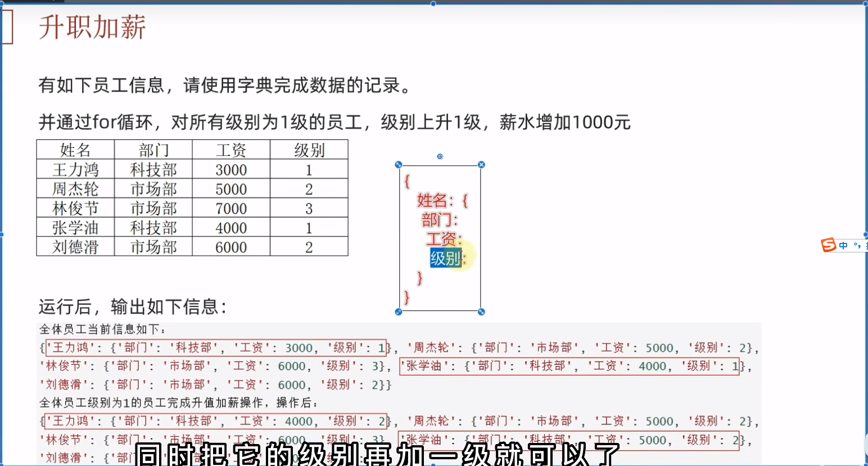The width and height of the screenshot is (868, 466).
Task: Click the bottom-left corner handle of the text box
Action: [399, 311]
